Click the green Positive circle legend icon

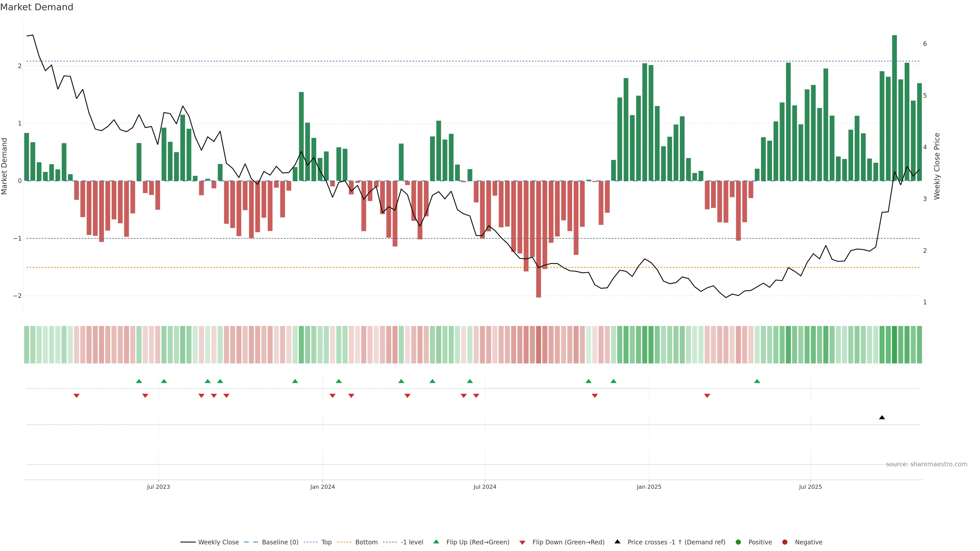[738, 542]
